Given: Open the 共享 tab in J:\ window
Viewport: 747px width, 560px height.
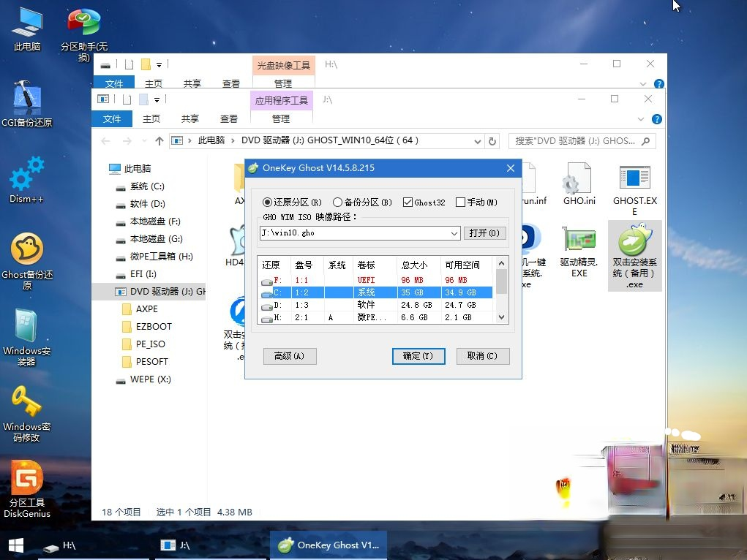Looking at the screenshot, I should click(190, 118).
